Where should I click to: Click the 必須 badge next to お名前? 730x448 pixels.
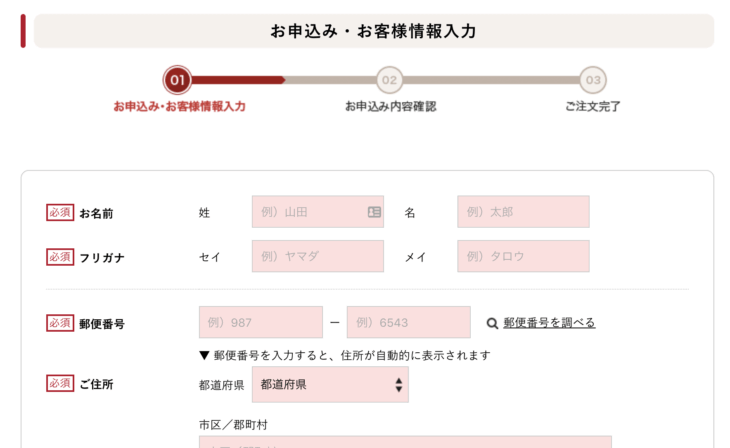[x=60, y=212]
